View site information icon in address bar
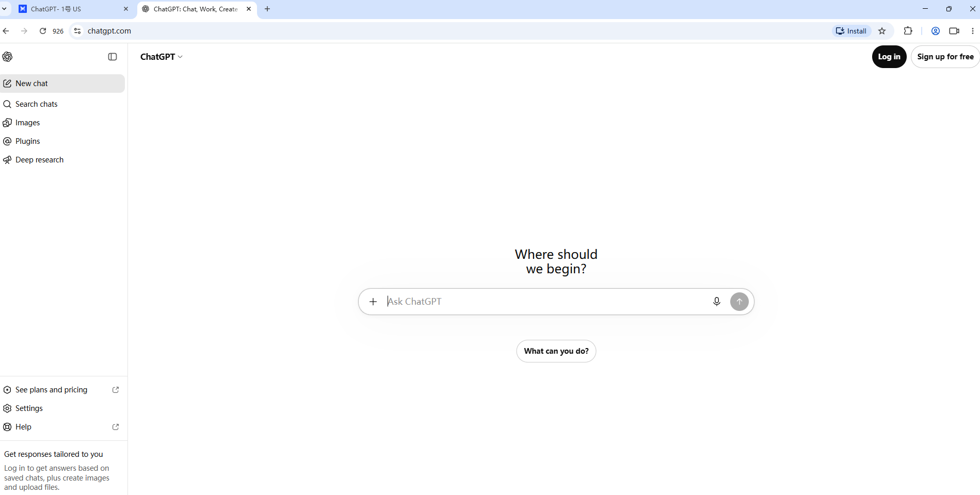The image size is (980, 495). (x=77, y=31)
